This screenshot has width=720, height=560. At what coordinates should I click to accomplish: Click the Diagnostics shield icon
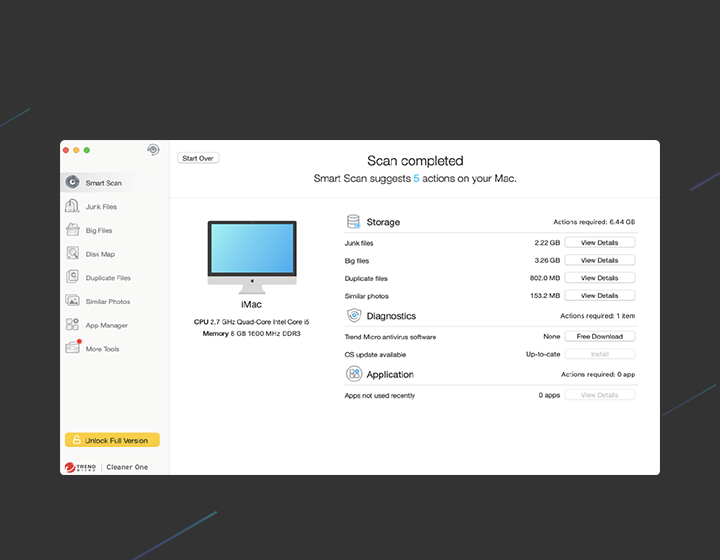click(354, 316)
